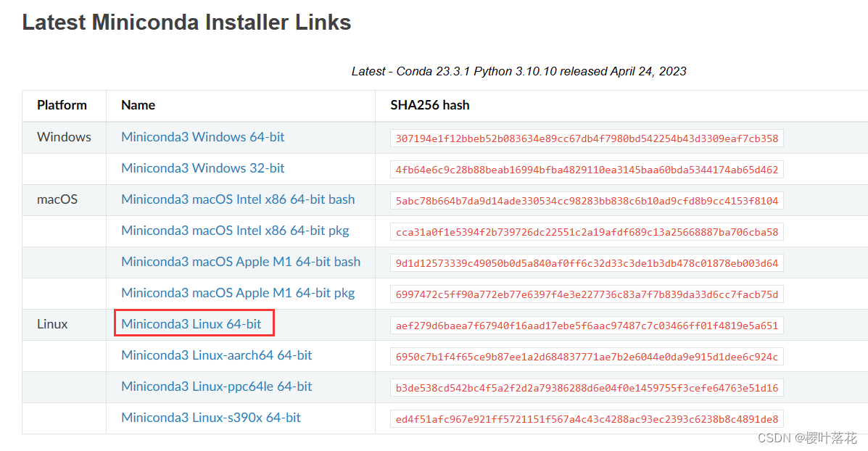This screenshot has height=451, width=868.
Task: Click the Windows platform cell
Action: (65, 137)
